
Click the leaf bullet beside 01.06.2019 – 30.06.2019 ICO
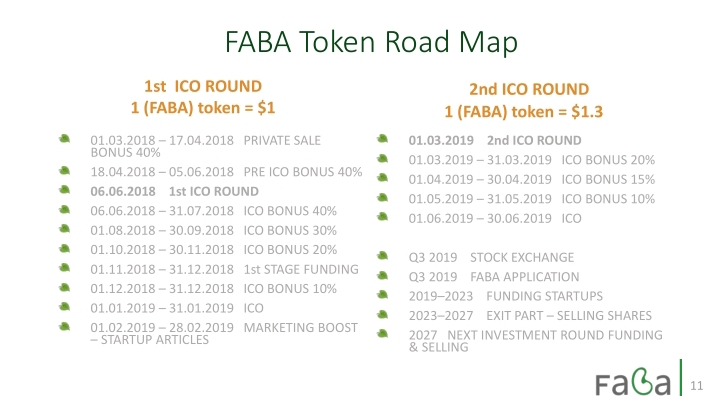pos(382,217)
